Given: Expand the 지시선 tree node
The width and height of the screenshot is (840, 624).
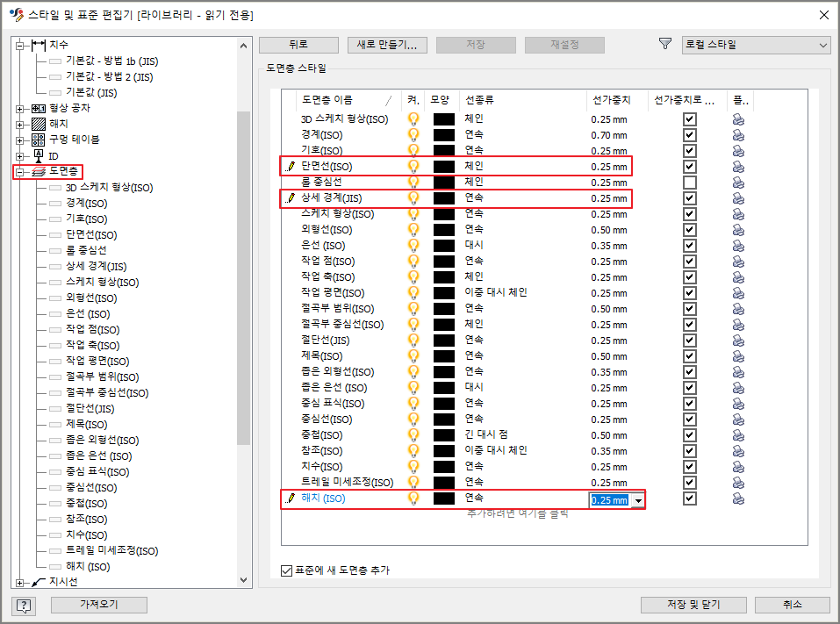Looking at the screenshot, I should 20,583.
